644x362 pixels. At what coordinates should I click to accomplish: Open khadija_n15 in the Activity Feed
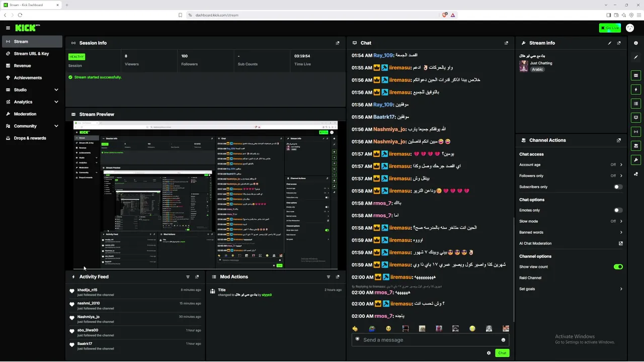pos(135,292)
